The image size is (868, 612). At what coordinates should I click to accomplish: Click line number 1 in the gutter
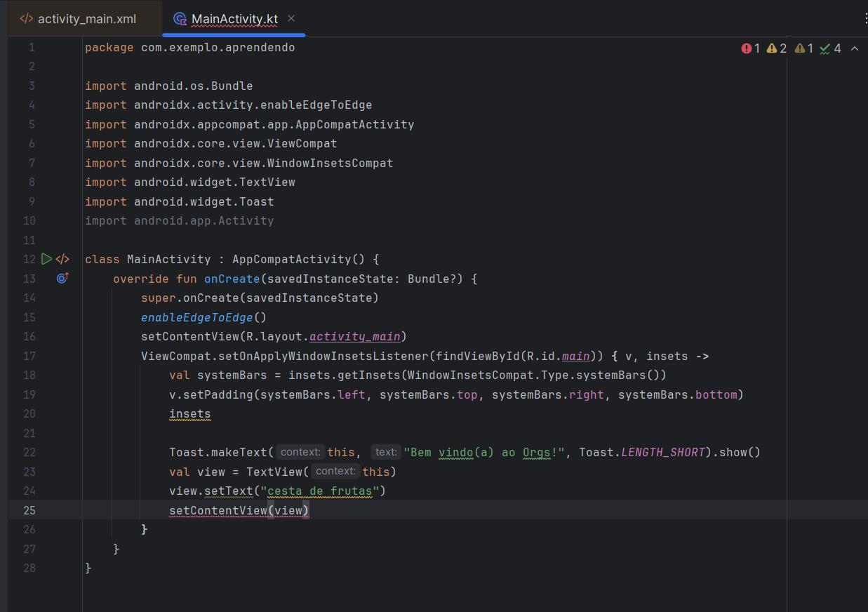[x=32, y=48]
